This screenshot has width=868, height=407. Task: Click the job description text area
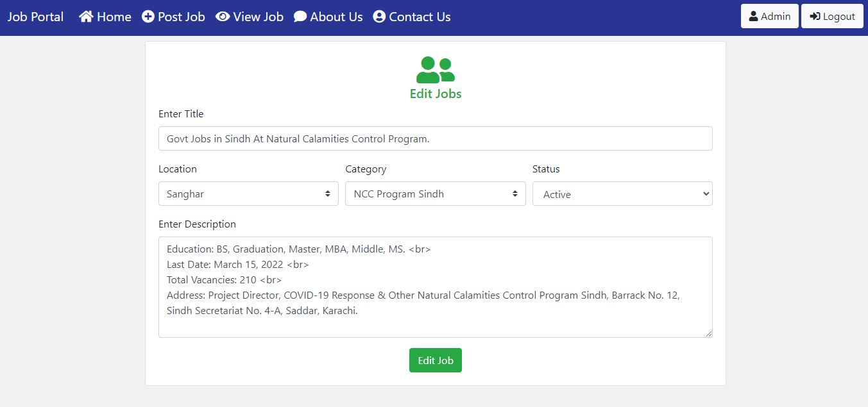pos(435,286)
